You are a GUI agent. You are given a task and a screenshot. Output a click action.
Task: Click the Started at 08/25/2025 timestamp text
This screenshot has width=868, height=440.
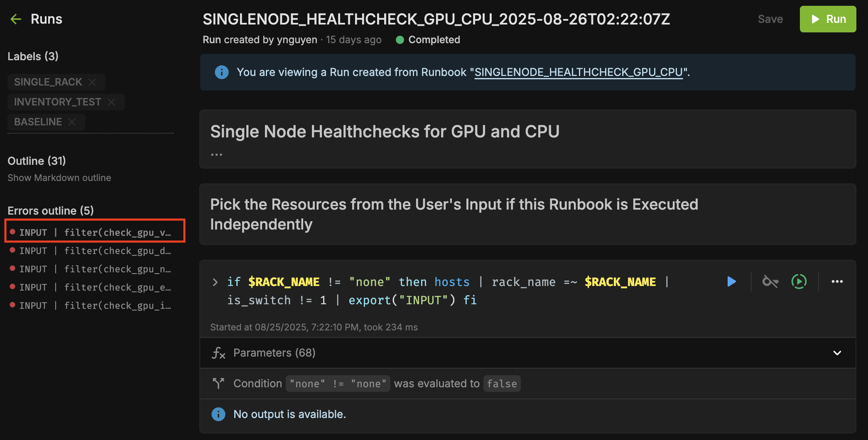(314, 327)
